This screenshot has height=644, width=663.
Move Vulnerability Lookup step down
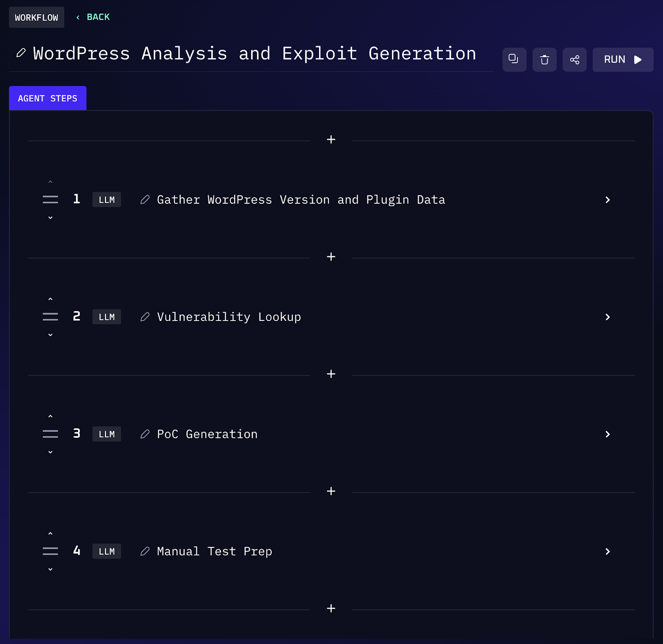click(x=50, y=335)
